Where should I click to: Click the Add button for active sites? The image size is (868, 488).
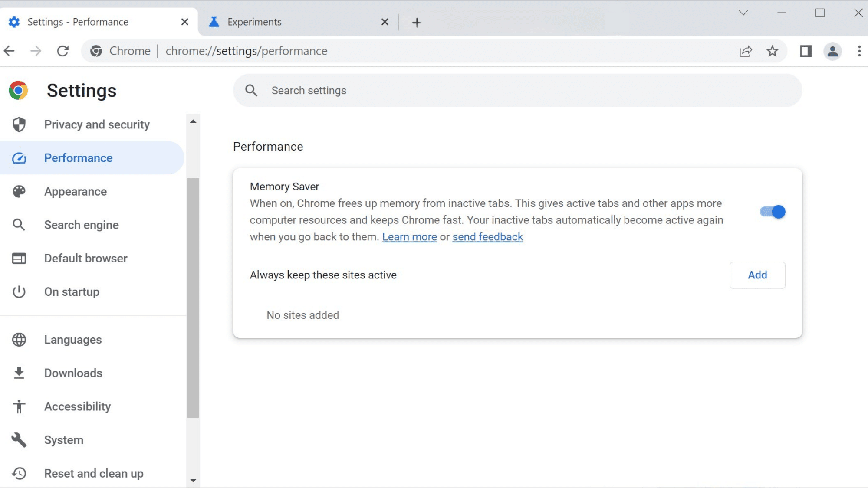coord(757,275)
